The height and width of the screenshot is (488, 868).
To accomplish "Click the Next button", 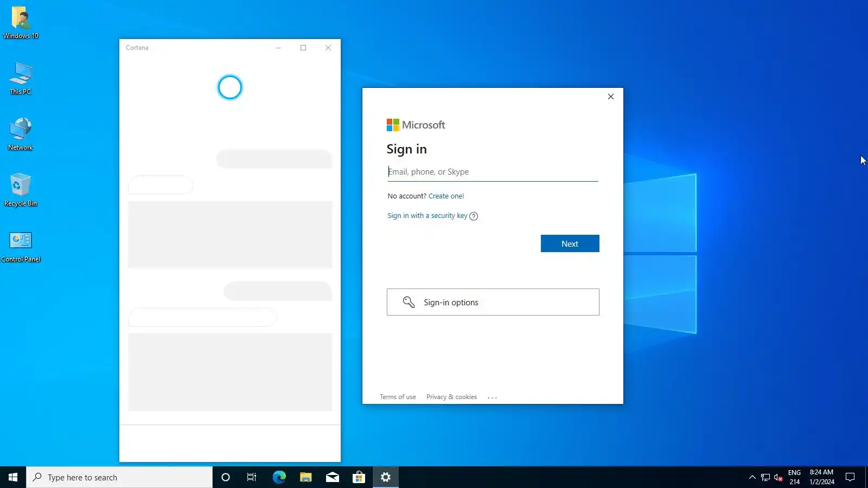I will point(570,243).
